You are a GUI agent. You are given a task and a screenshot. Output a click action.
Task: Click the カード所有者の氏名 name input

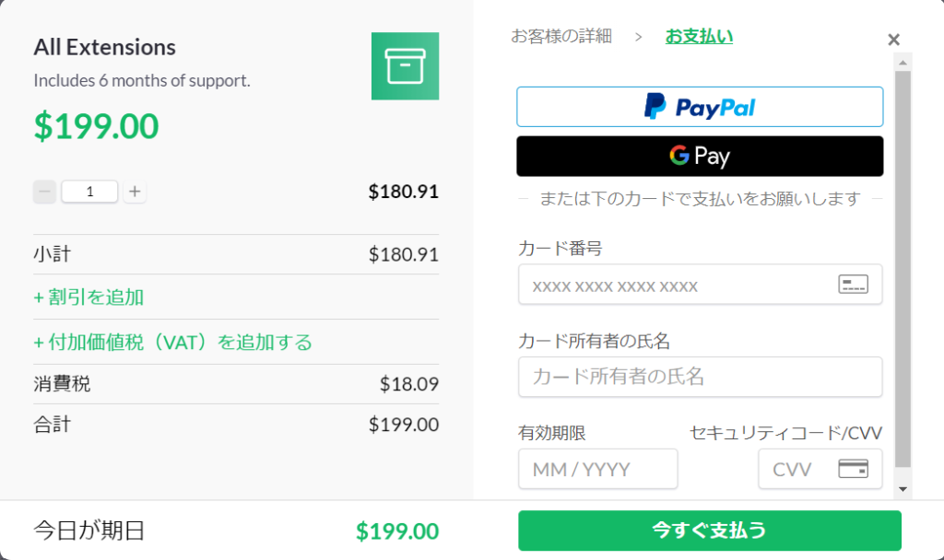700,377
